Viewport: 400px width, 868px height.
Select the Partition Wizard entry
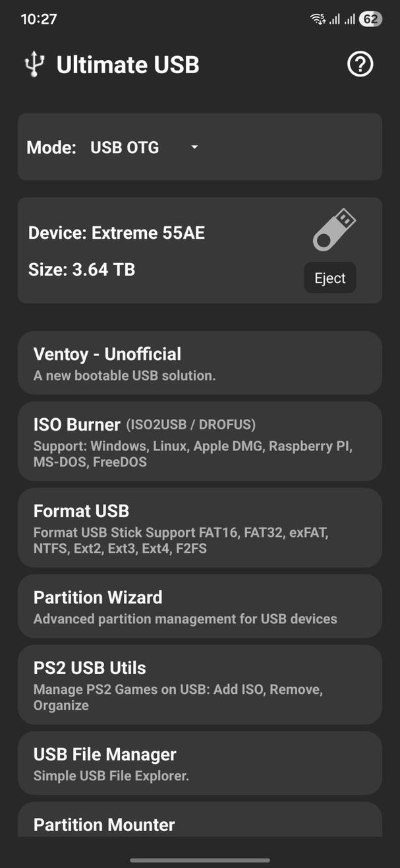point(200,605)
